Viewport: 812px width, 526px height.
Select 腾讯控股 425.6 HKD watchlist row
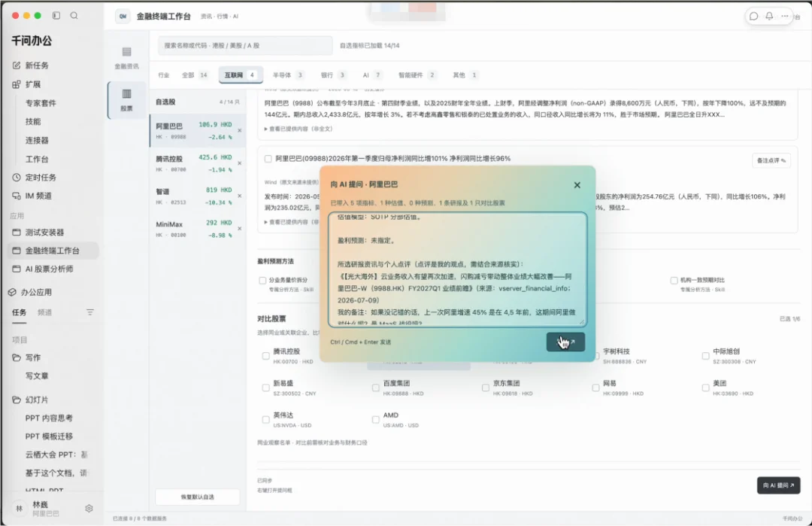click(197, 163)
